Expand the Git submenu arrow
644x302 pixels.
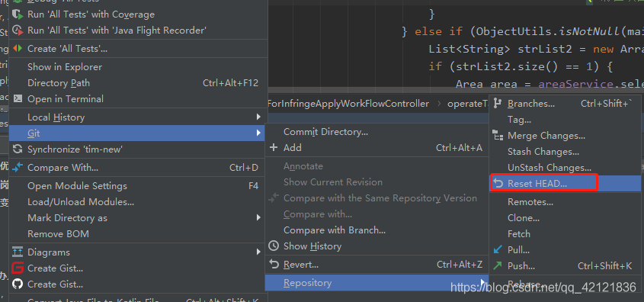click(259, 133)
